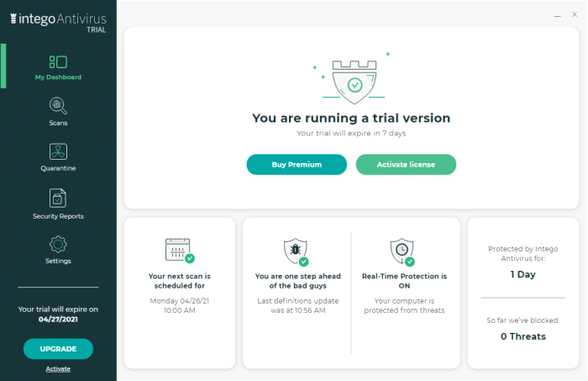The height and width of the screenshot is (381, 588).
Task: Click the UPGRADE button
Action: 58,349
